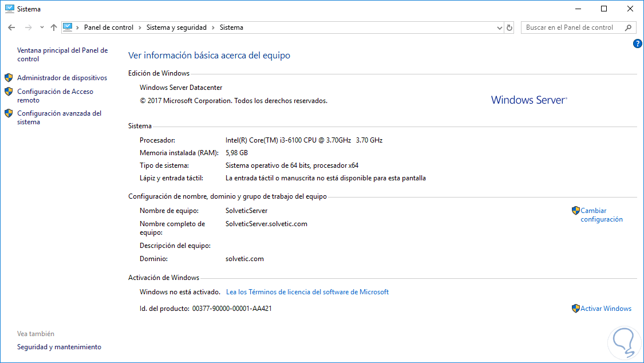The image size is (644, 363).
Task: Open recent locations dropdown arrow
Action: (42, 27)
